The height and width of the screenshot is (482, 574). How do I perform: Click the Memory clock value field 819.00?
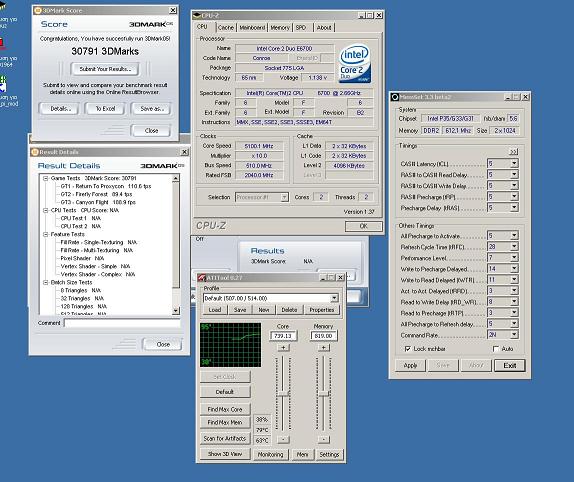tap(323, 336)
